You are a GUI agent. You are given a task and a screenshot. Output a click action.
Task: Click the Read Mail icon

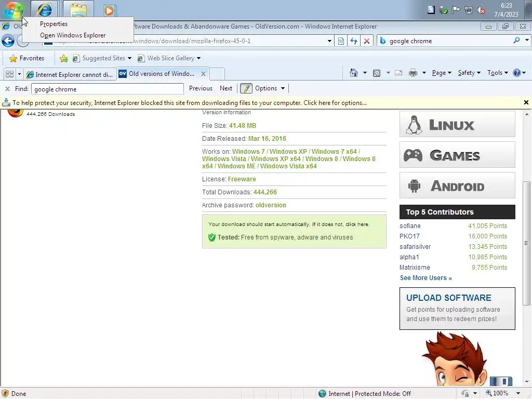coord(398,73)
